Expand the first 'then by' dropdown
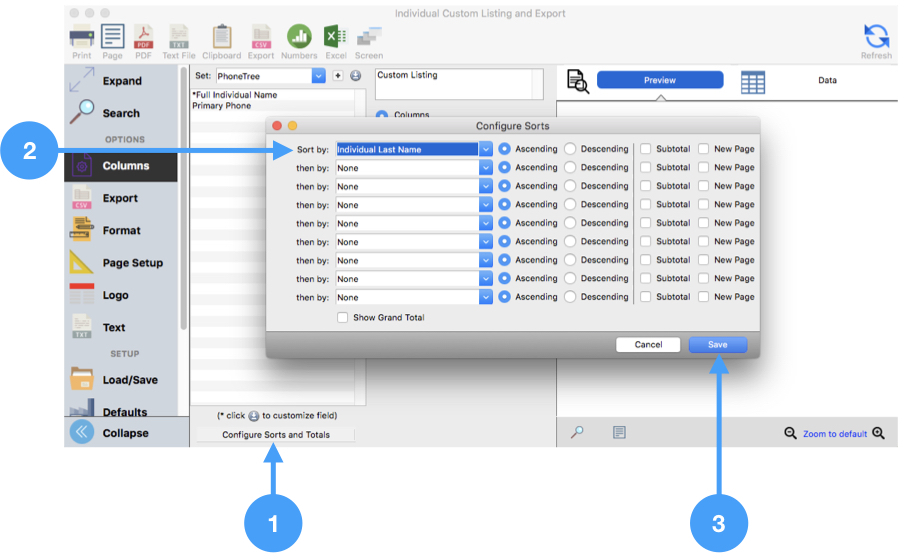The image size is (904, 560). point(486,168)
